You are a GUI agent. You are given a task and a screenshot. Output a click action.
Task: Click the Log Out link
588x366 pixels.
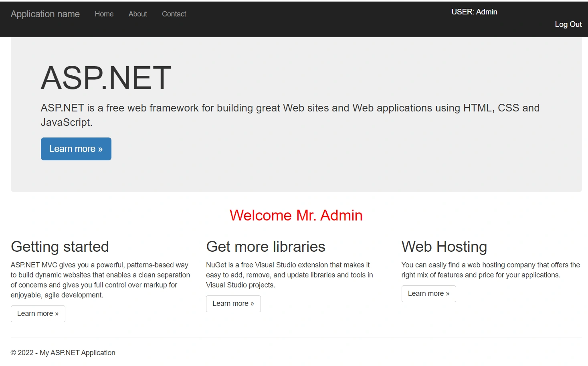click(x=568, y=24)
